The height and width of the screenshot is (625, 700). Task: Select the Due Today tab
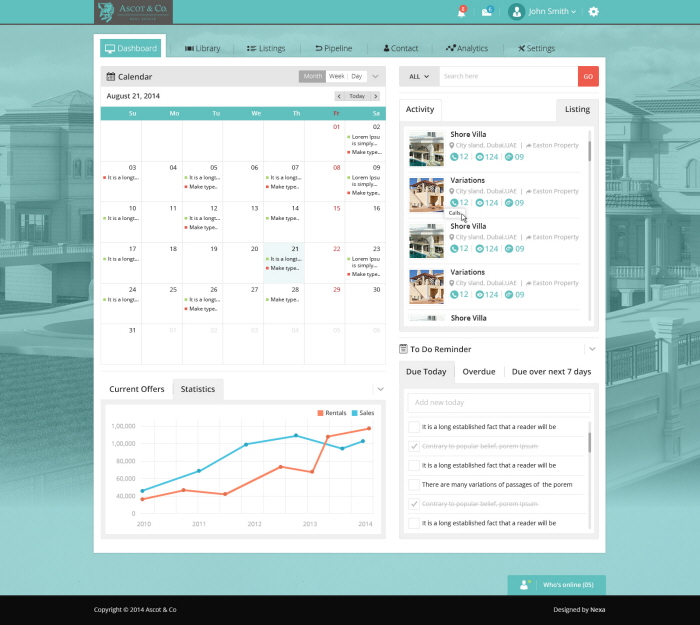coord(426,371)
